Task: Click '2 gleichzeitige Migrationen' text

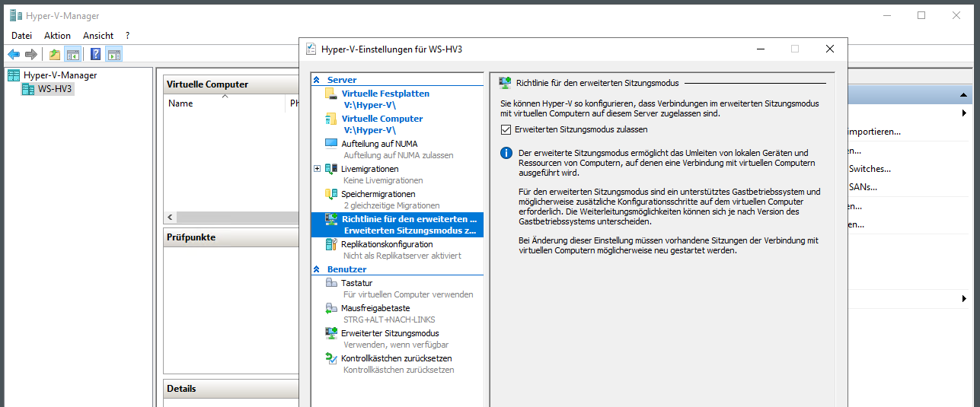Action: pyautogui.click(x=391, y=205)
